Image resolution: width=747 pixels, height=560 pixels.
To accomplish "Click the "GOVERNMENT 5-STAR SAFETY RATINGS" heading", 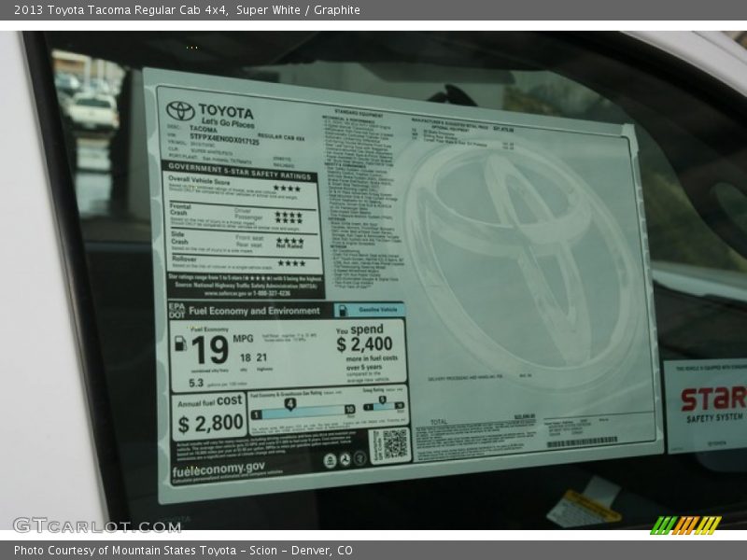I will [x=240, y=172].
